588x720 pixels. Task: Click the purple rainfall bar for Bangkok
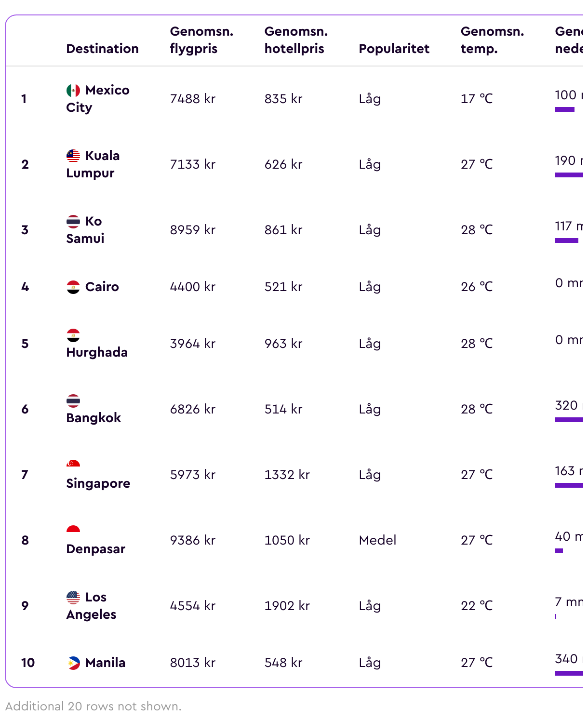click(x=569, y=420)
